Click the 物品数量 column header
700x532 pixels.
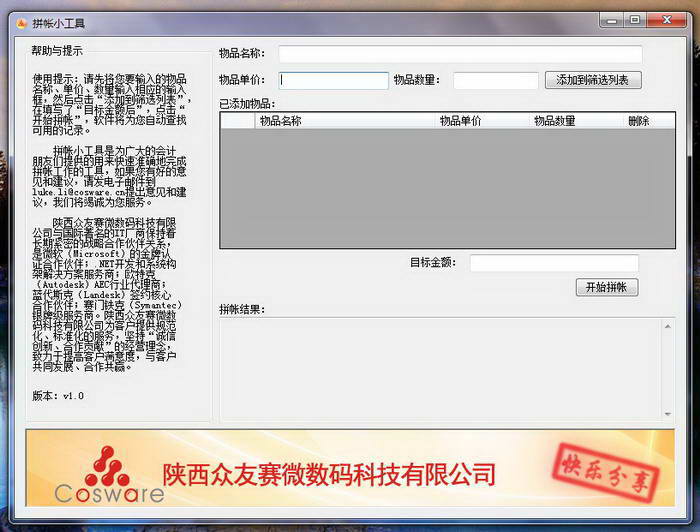pyautogui.click(x=576, y=121)
